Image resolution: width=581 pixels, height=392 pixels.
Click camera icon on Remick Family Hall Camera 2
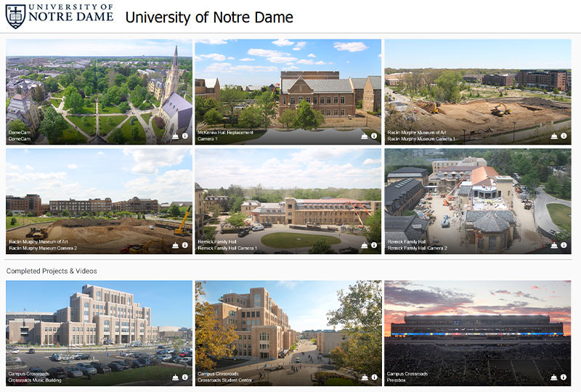(x=554, y=245)
